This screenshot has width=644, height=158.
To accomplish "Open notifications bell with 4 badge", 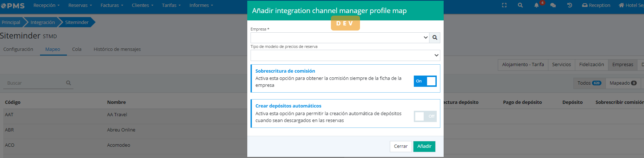I will coord(536,5).
